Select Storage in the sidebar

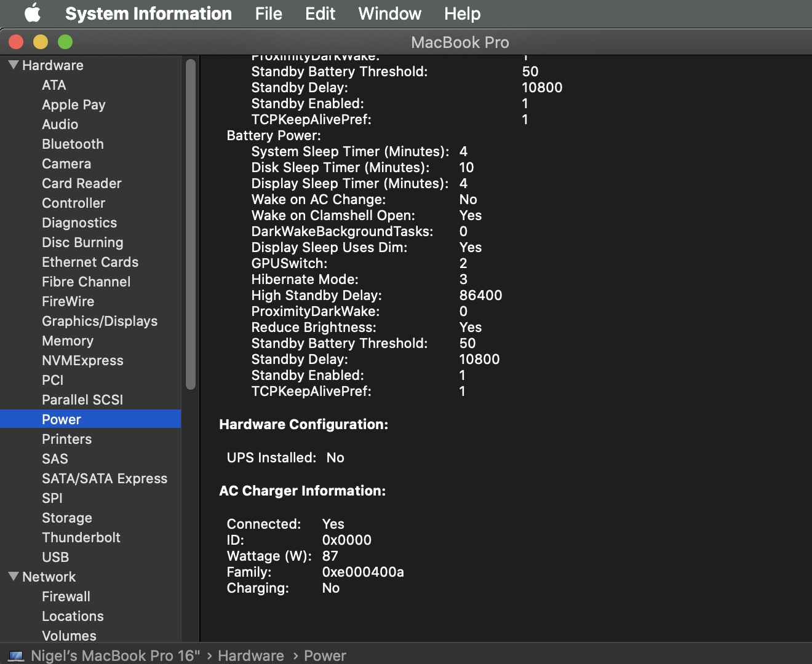pos(67,518)
